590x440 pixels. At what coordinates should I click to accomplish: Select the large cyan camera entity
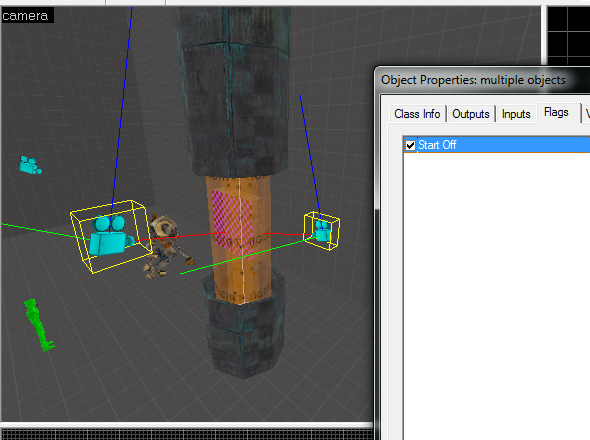pos(110,236)
